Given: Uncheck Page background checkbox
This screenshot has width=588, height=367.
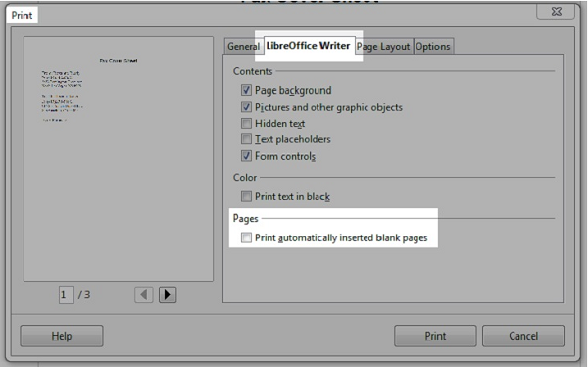Looking at the screenshot, I should (246, 90).
